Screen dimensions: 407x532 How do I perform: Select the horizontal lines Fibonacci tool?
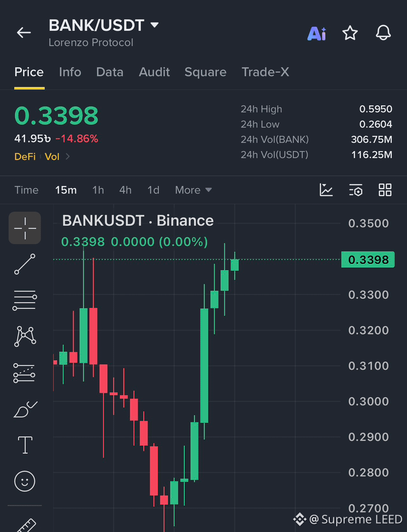[x=25, y=300]
